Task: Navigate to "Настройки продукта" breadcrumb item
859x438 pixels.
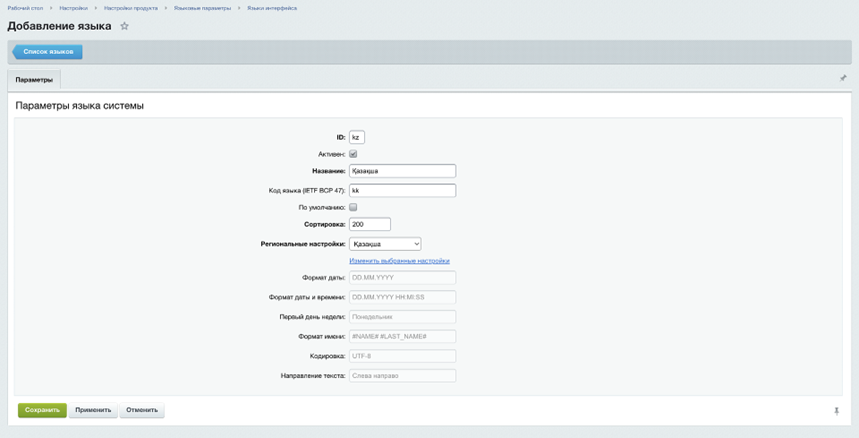Action: point(131,8)
